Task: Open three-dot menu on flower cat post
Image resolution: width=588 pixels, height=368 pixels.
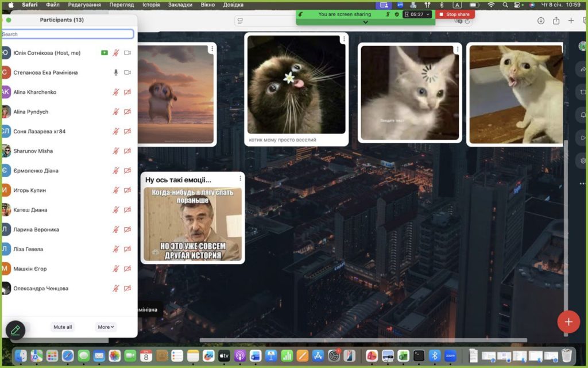Action: click(343, 40)
